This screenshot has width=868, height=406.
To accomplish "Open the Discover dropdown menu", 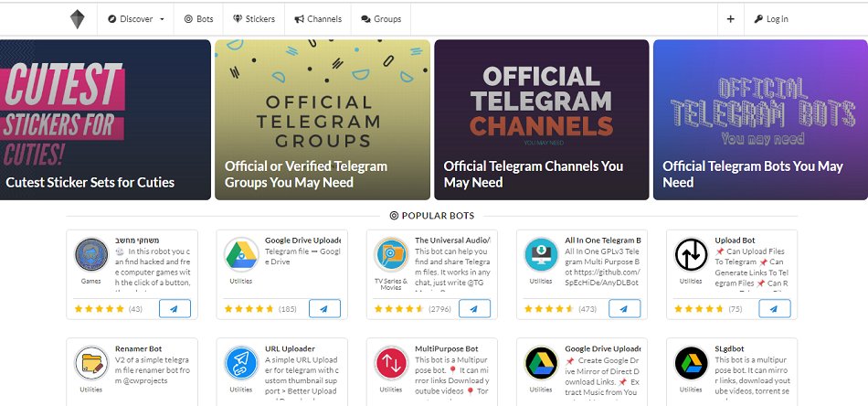I will click(x=135, y=19).
